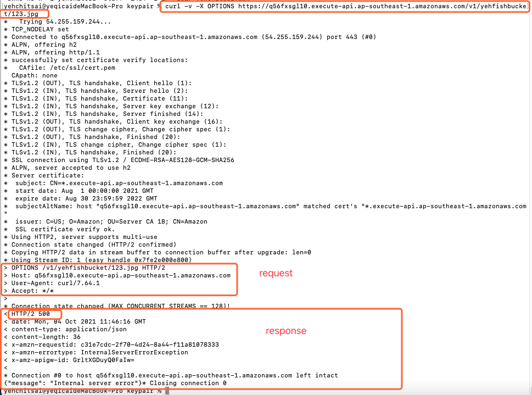This screenshot has width=532, height=395.
Task: Click the red "response" annotation label
Action: coord(286,331)
